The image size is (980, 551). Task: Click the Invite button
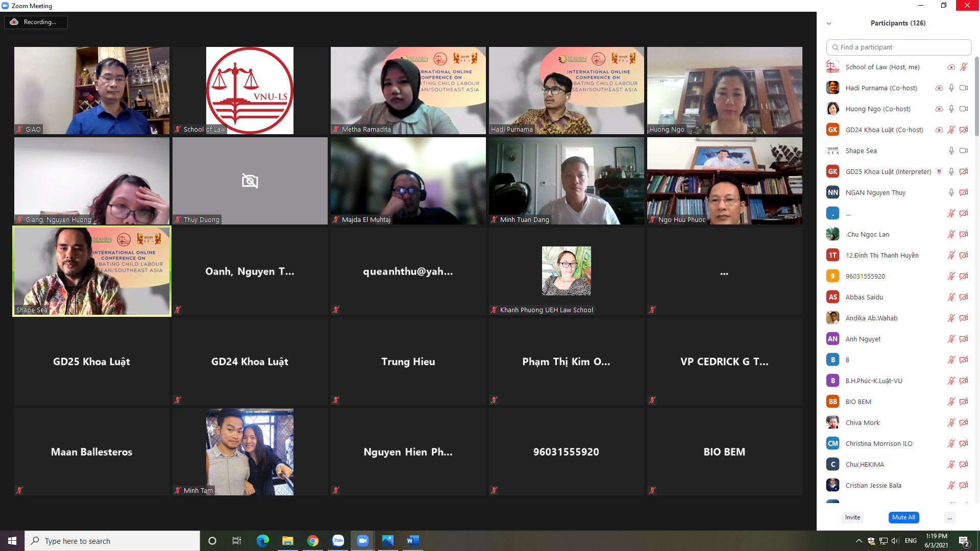(852, 517)
